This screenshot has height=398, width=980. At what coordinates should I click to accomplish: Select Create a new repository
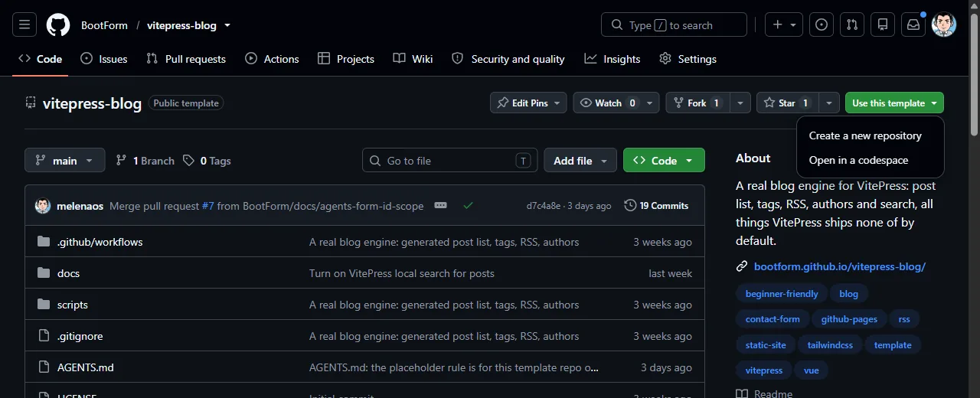click(865, 135)
